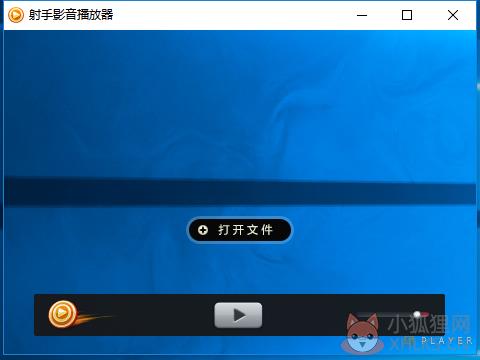Click the 小狐狸网 watermark text
Viewport: 480px width, 360px height.
[429, 324]
